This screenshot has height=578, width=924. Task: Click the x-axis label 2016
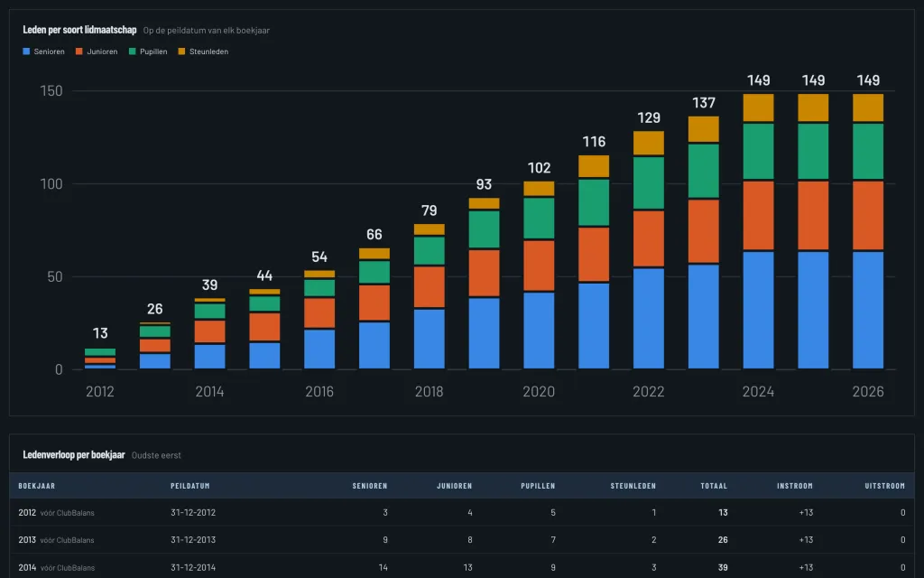pyautogui.click(x=319, y=391)
